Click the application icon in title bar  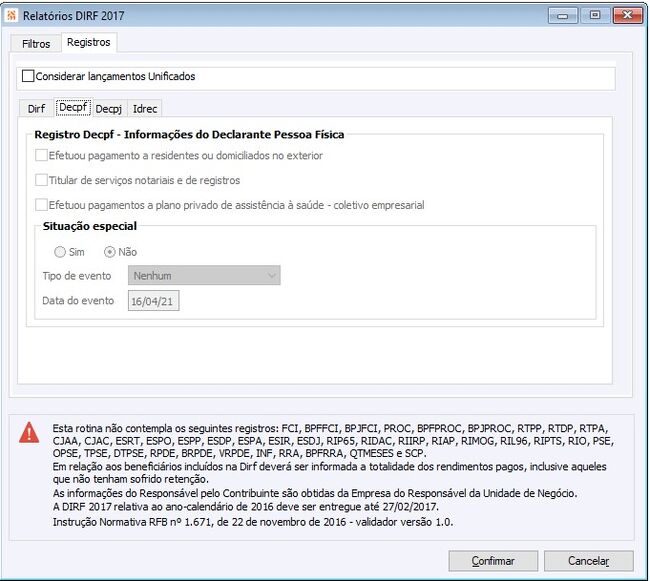(x=12, y=16)
